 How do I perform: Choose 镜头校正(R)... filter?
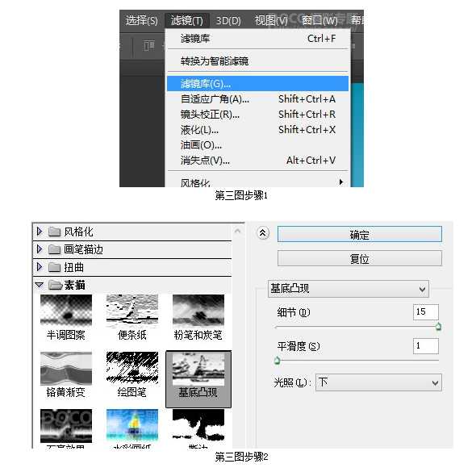click(x=258, y=115)
